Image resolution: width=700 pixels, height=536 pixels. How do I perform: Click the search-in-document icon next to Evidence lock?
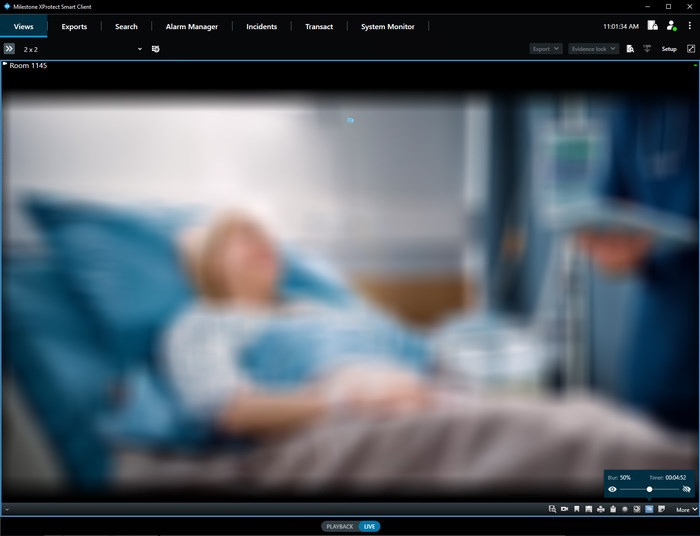coord(630,49)
